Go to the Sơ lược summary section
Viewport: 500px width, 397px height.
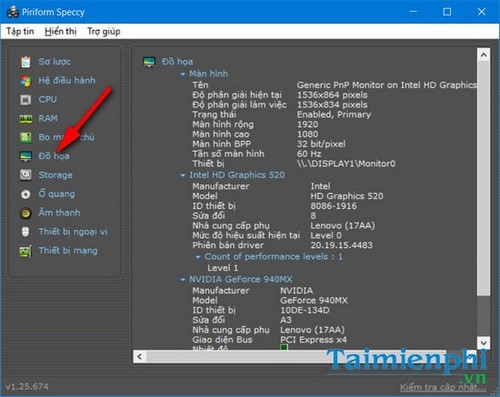pos(54,62)
